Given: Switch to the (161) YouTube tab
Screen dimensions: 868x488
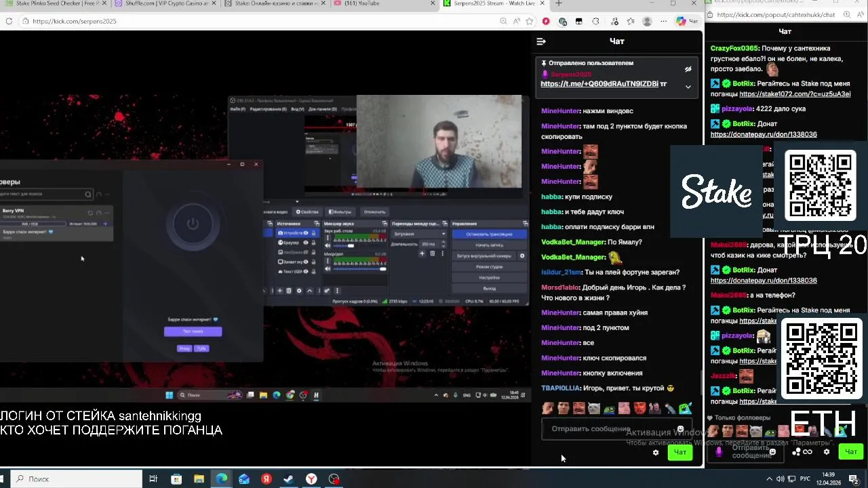Looking at the screenshot, I should 384,3.
